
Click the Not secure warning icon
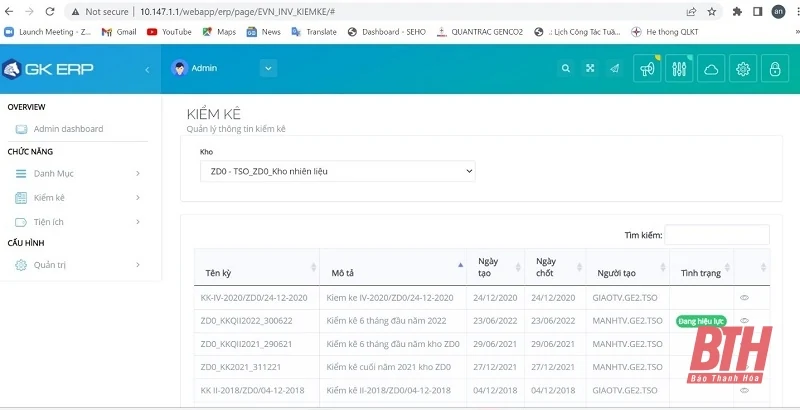(75, 12)
